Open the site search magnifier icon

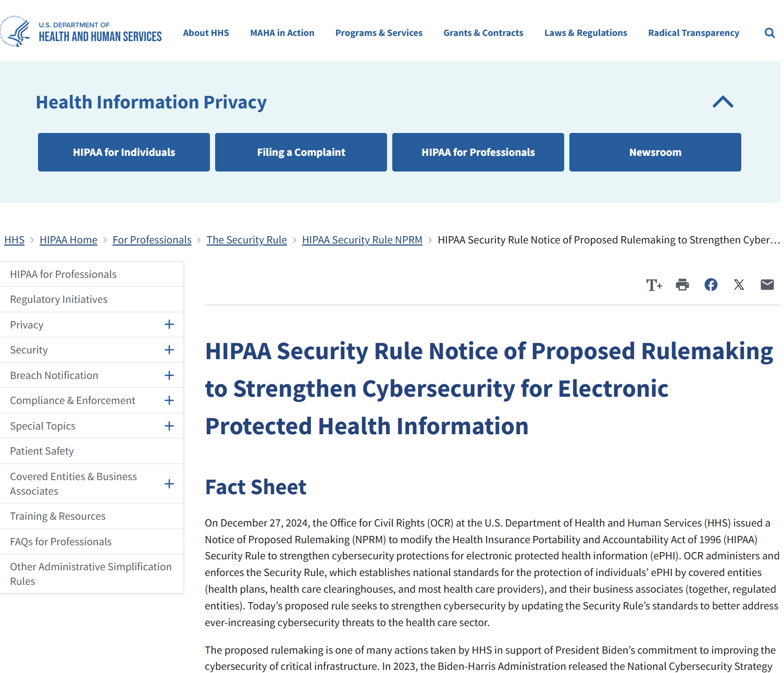coord(769,33)
